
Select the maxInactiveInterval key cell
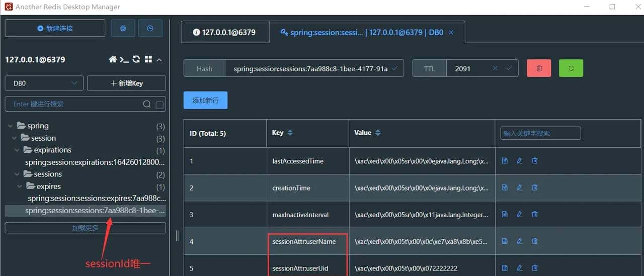pyautogui.click(x=307, y=215)
